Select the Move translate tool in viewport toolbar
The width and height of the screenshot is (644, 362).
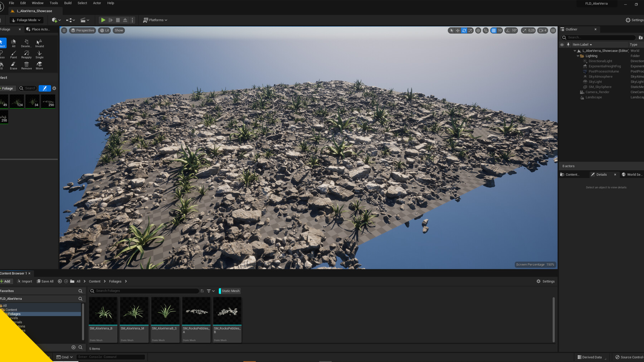tap(458, 30)
